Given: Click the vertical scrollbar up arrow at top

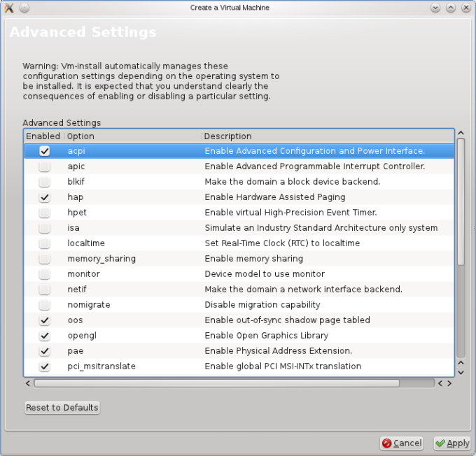Looking at the screenshot, I should [x=461, y=133].
